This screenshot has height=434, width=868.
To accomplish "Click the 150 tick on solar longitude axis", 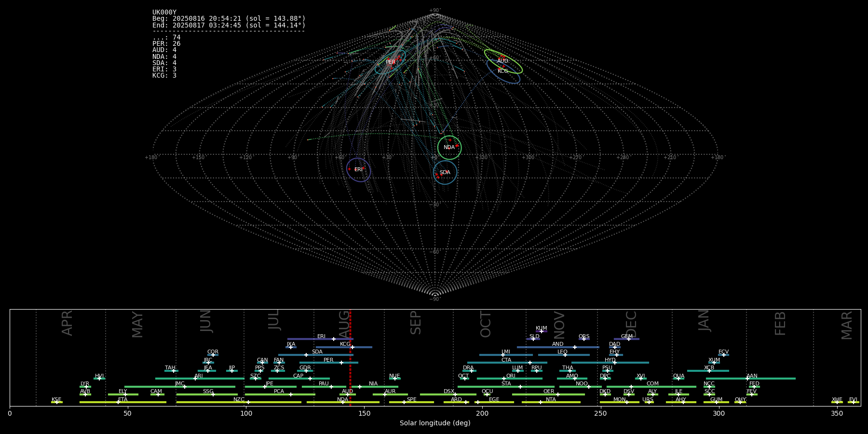I will pyautogui.click(x=364, y=413).
